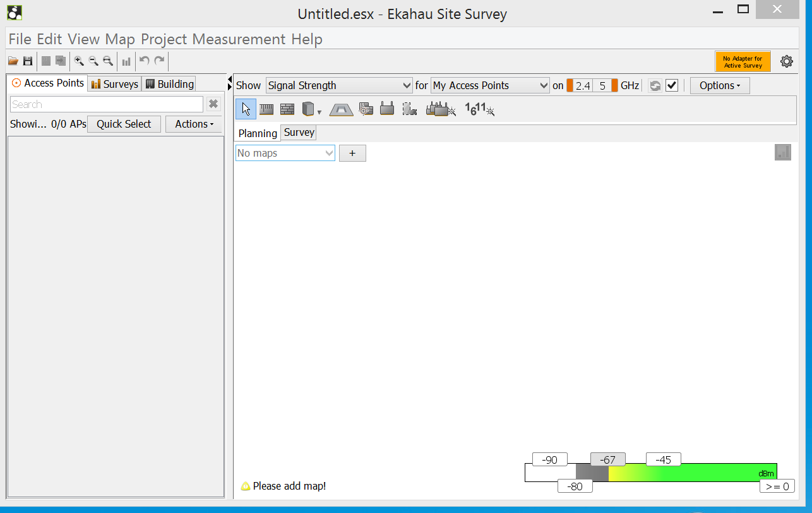Click the Ekahau app icon in title bar
This screenshot has width=812, height=513.
pos(15,12)
